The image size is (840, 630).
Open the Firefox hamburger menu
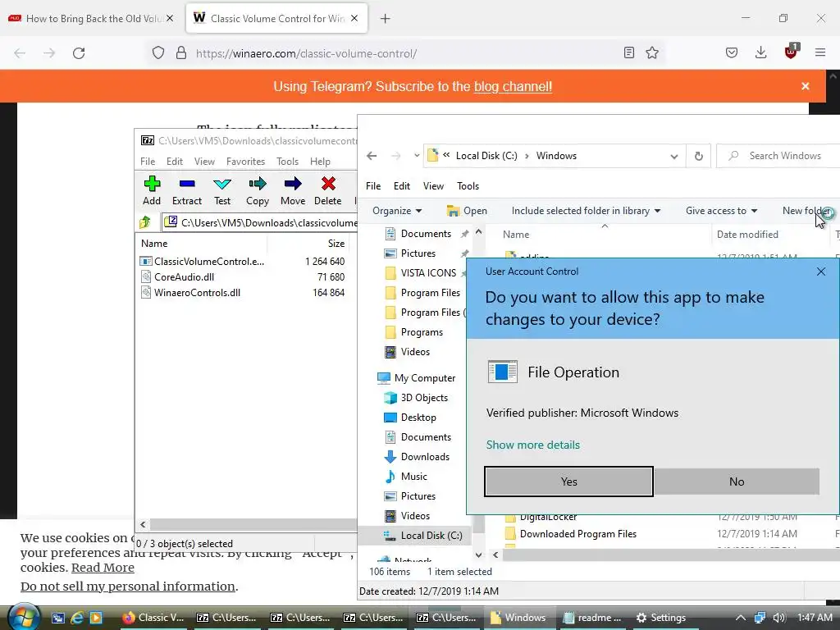pyautogui.click(x=820, y=52)
